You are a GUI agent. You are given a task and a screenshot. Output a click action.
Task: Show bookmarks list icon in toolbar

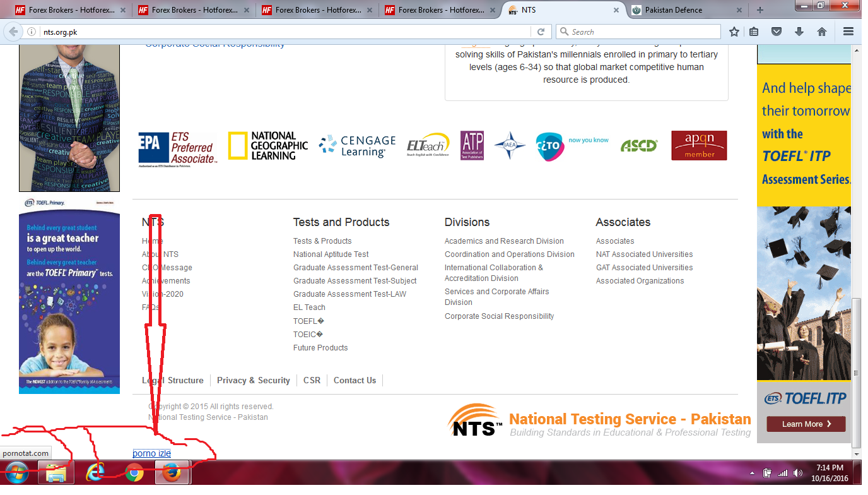tap(754, 32)
